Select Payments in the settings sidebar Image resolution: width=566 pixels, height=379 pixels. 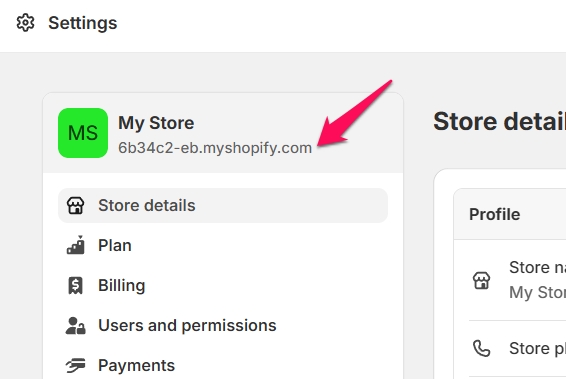(223, 364)
